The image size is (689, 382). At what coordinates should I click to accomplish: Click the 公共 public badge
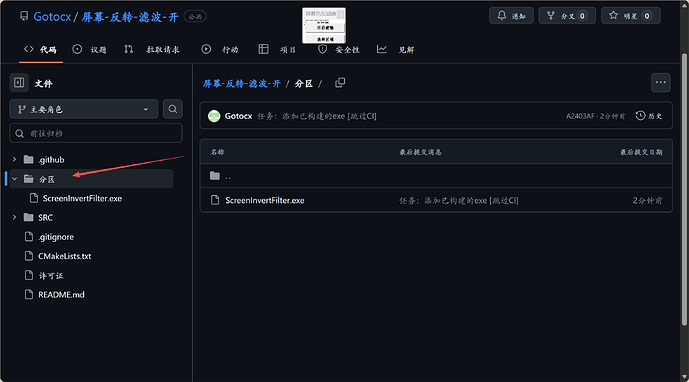pyautogui.click(x=195, y=17)
